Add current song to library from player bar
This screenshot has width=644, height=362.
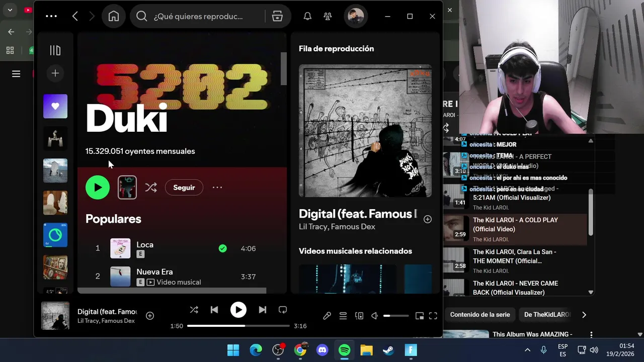[x=150, y=316]
